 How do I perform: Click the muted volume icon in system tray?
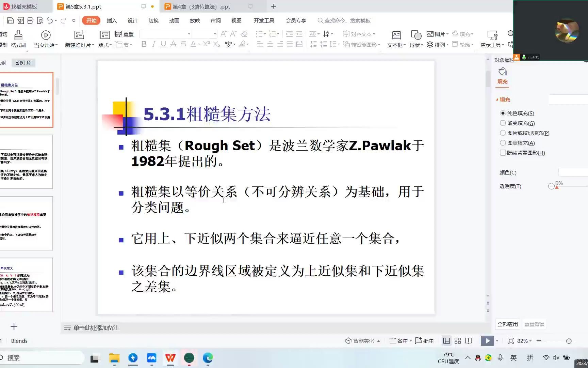pyautogui.click(x=556, y=358)
